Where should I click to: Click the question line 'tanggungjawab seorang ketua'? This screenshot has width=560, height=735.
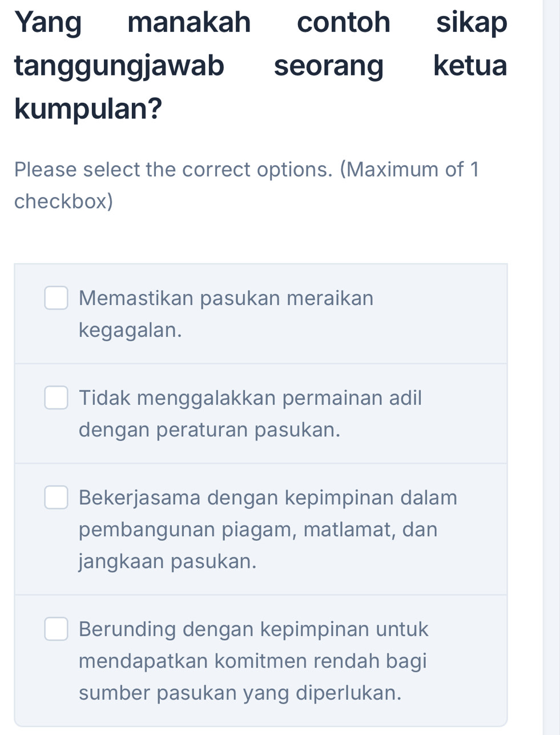(261, 66)
